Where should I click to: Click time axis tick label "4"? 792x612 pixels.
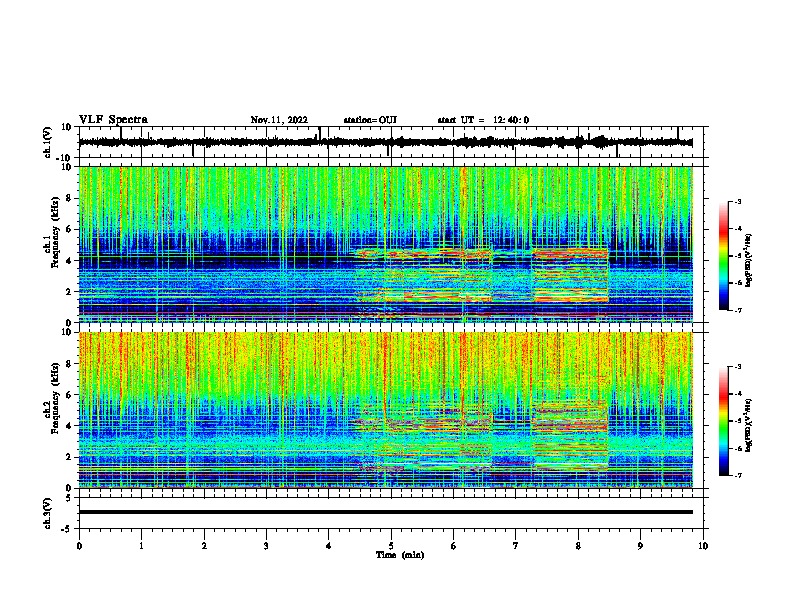(329, 546)
